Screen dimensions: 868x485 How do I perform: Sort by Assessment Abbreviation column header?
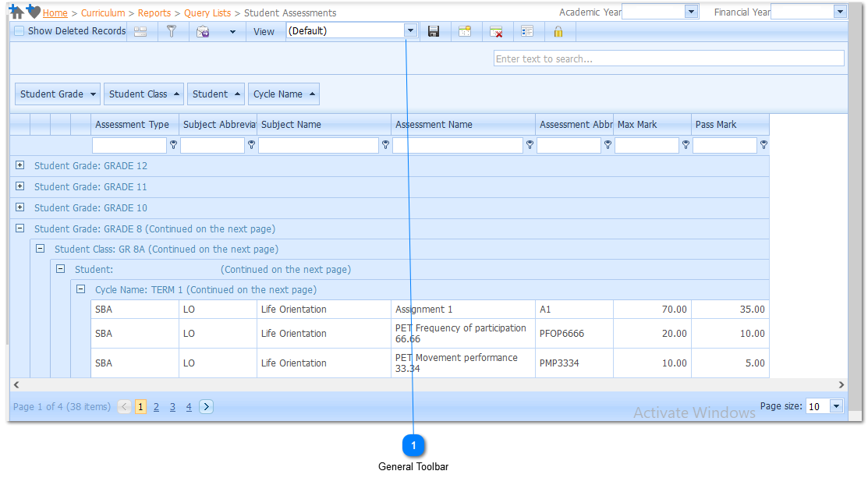coord(575,125)
